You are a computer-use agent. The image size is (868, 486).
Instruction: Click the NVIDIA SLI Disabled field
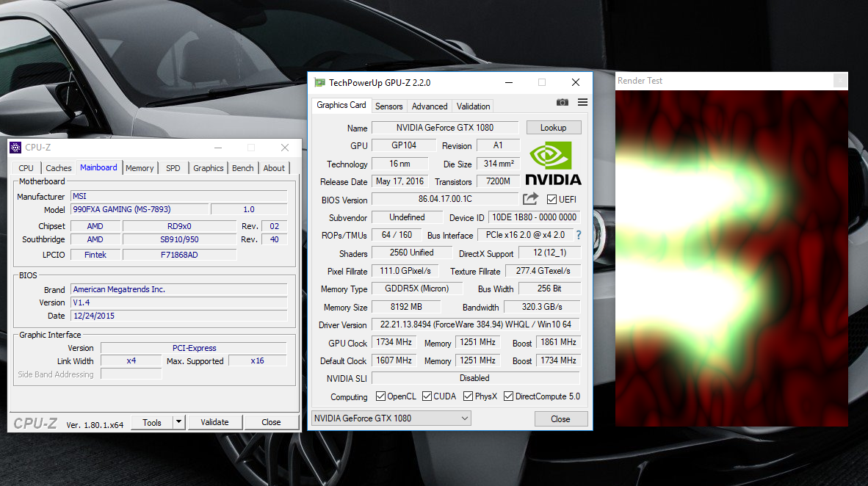point(476,378)
